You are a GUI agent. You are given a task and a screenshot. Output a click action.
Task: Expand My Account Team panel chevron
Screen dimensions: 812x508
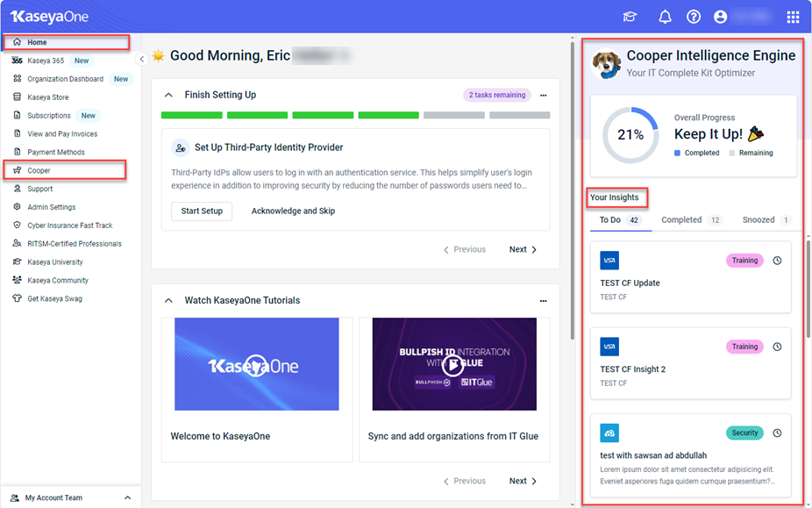click(127, 497)
